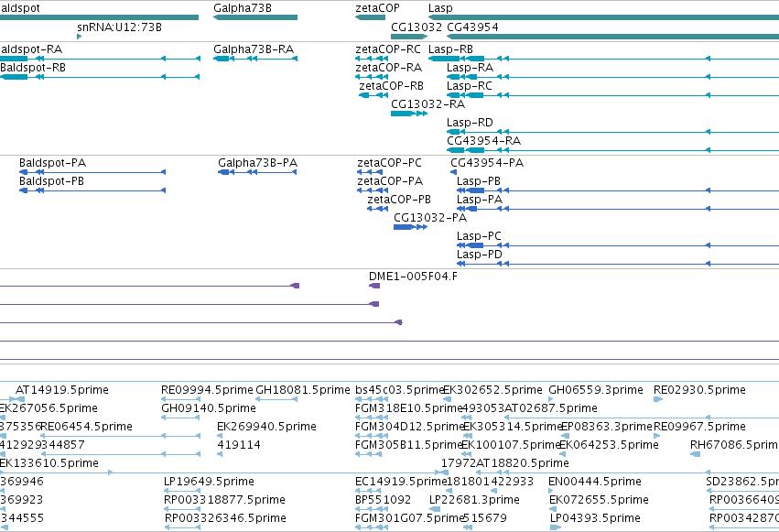
Task: Select the GH18081.5prime EST label
Action: 303,390
